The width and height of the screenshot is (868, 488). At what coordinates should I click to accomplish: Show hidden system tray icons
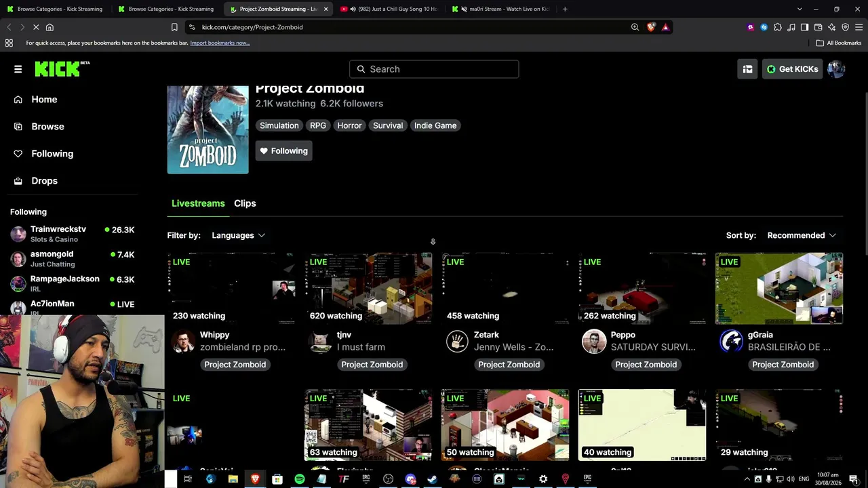point(747,479)
